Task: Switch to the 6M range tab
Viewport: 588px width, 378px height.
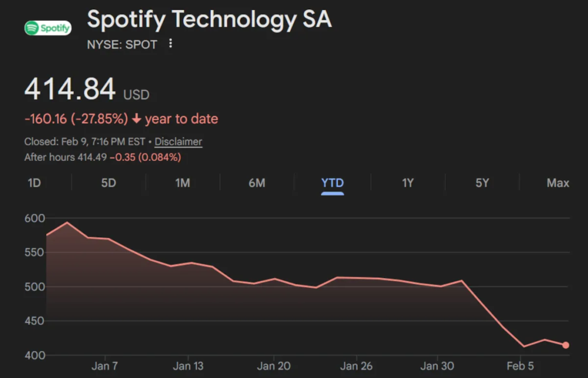Action: [x=257, y=183]
